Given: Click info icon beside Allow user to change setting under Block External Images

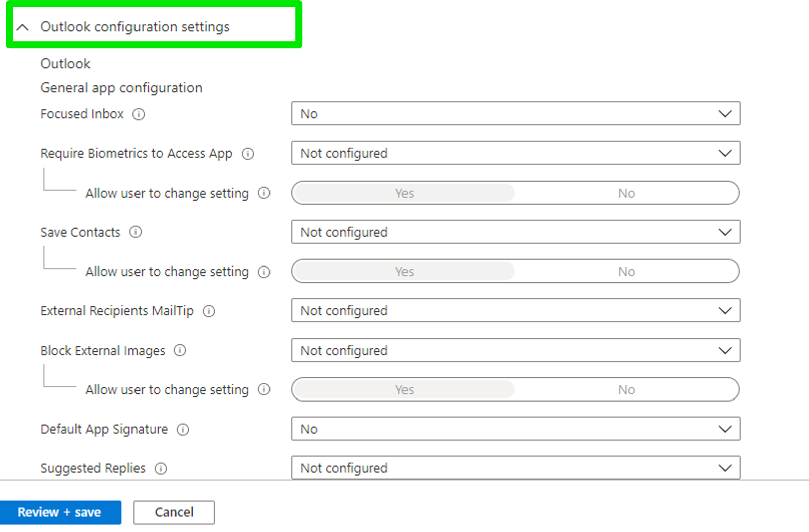Looking at the screenshot, I should [x=263, y=390].
